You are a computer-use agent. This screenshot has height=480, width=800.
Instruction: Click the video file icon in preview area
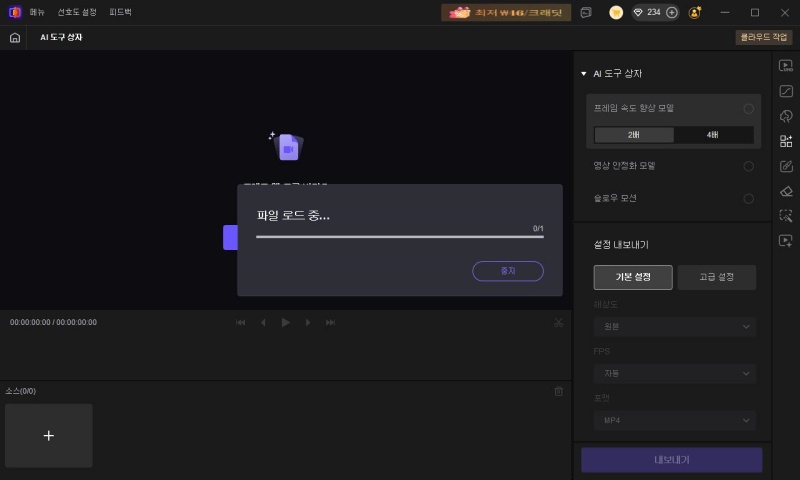(288, 146)
